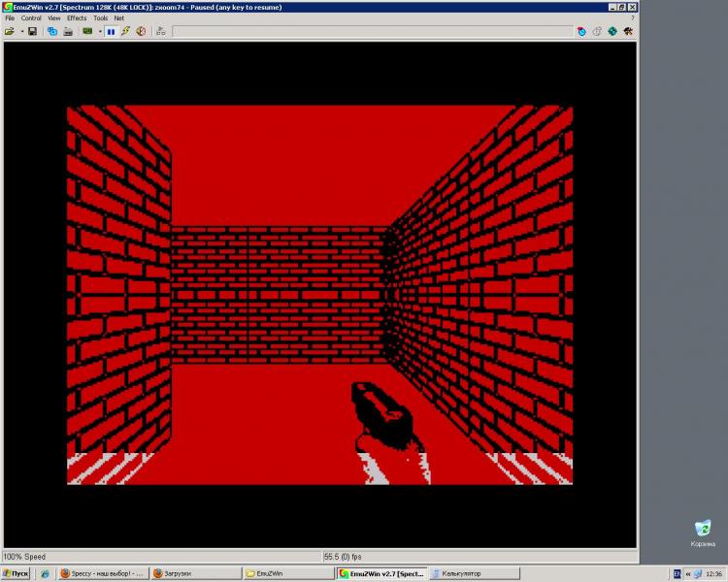
Task: Click the Пуск start button
Action: 16,573
